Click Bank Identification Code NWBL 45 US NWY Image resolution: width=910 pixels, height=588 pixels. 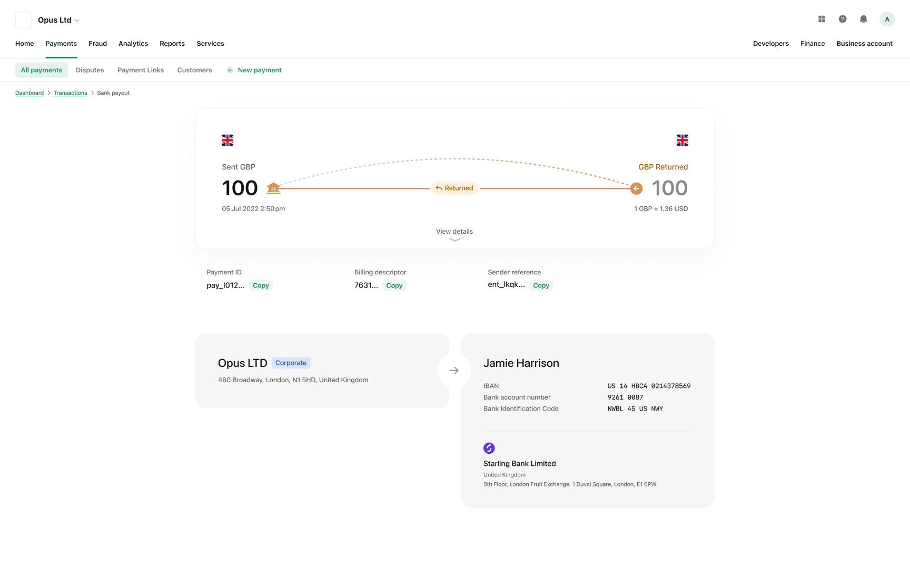[635, 408]
